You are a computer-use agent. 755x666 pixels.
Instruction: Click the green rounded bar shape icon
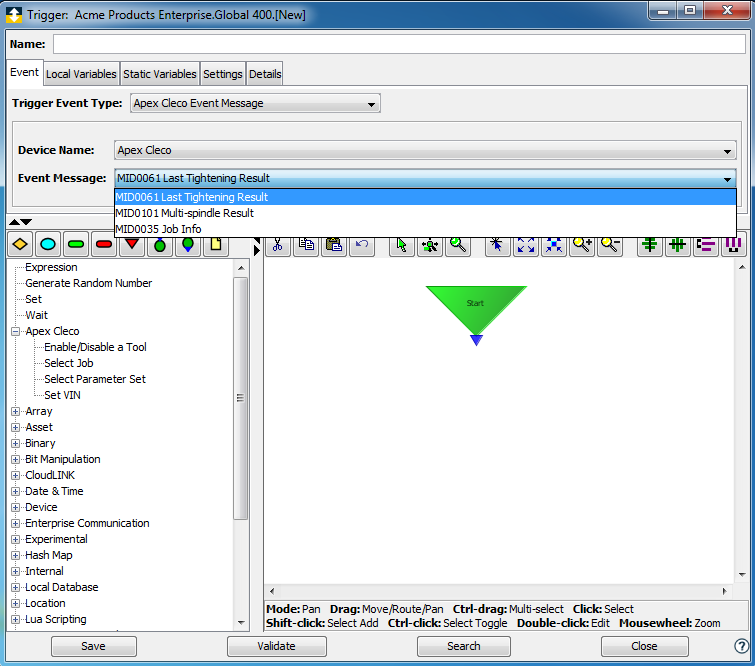pyautogui.click(x=76, y=245)
